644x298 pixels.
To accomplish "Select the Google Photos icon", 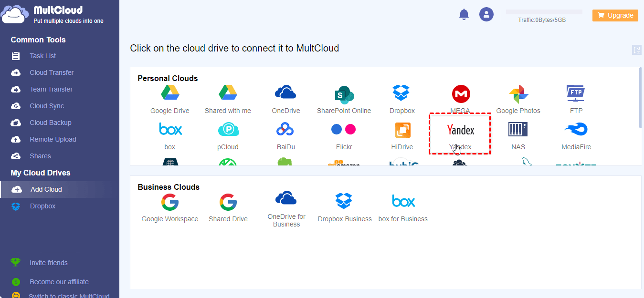I will click(518, 94).
